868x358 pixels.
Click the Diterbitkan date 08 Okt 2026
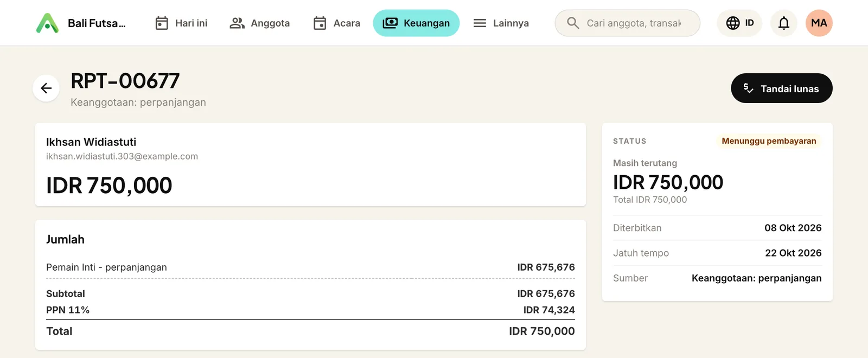pos(793,228)
